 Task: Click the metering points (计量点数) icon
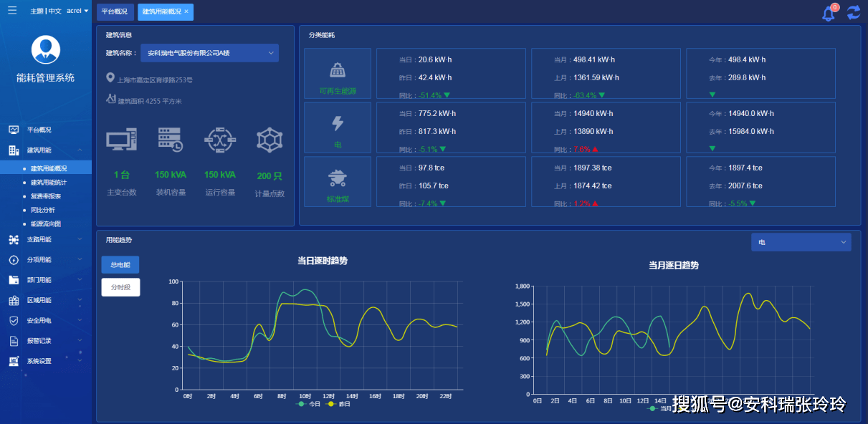[x=270, y=140]
